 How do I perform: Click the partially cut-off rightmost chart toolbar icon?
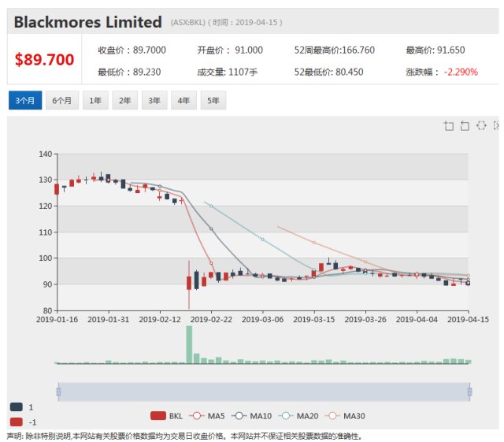click(496, 126)
